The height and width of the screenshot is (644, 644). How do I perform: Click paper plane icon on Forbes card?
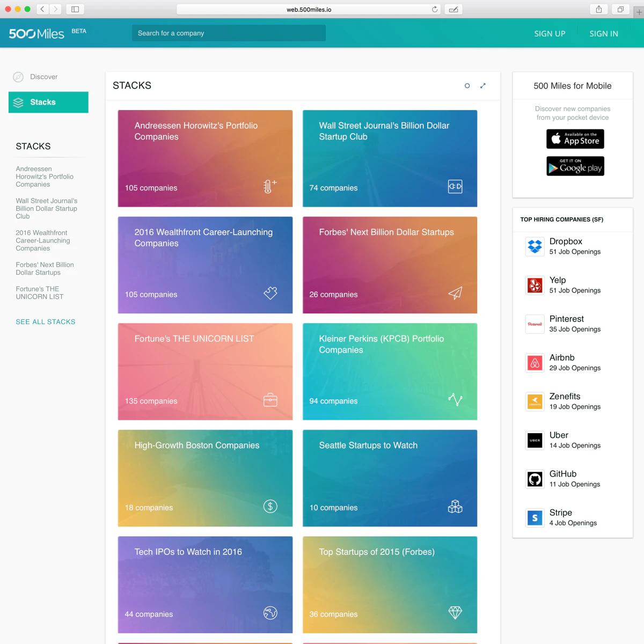pos(455,293)
